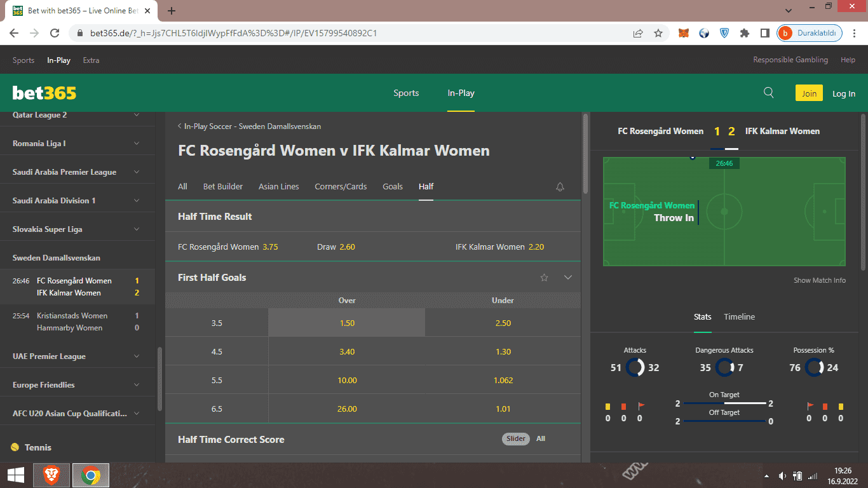Click the match alerts bell icon
Image resolution: width=868 pixels, height=488 pixels.
point(560,187)
